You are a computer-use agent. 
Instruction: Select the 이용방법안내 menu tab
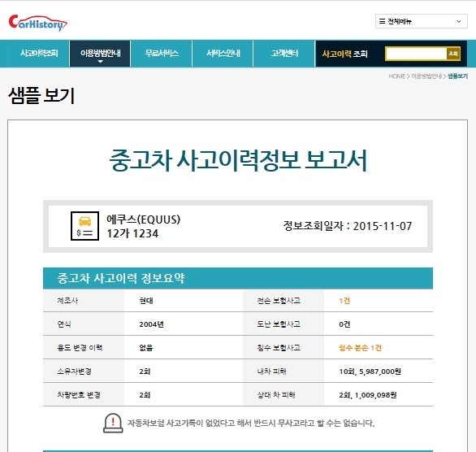(100, 54)
